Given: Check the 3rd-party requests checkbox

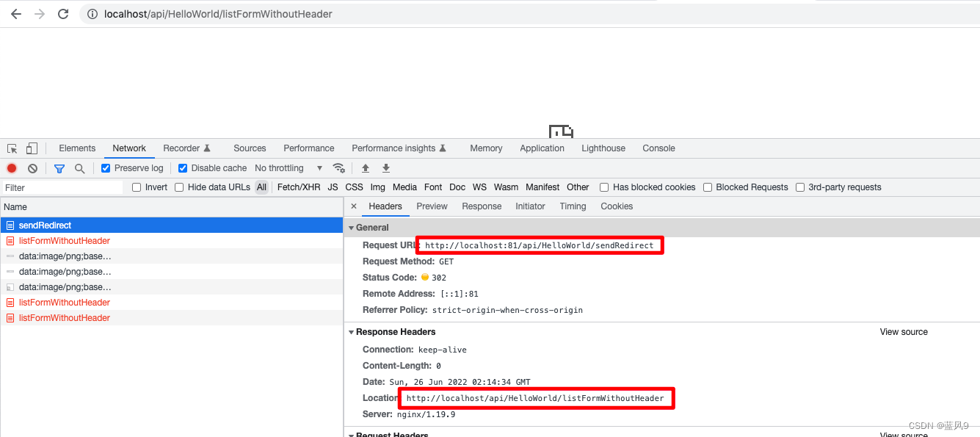Looking at the screenshot, I should click(800, 187).
